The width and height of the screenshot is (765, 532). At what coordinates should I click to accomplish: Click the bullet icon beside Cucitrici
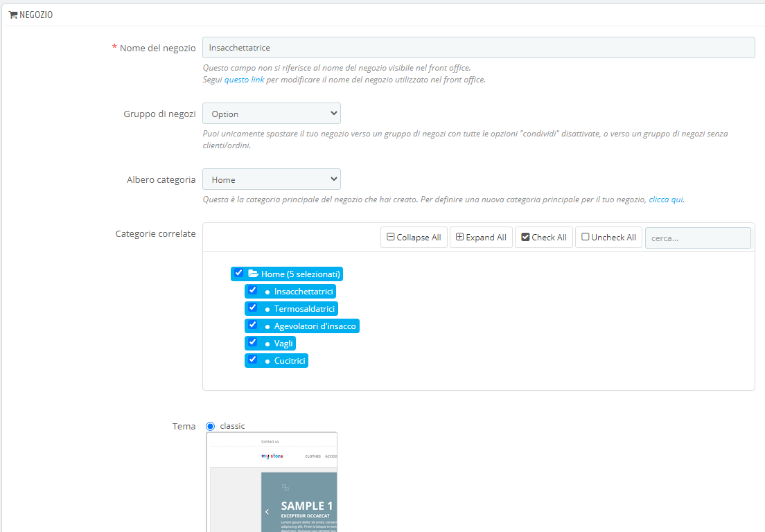pyautogui.click(x=267, y=362)
